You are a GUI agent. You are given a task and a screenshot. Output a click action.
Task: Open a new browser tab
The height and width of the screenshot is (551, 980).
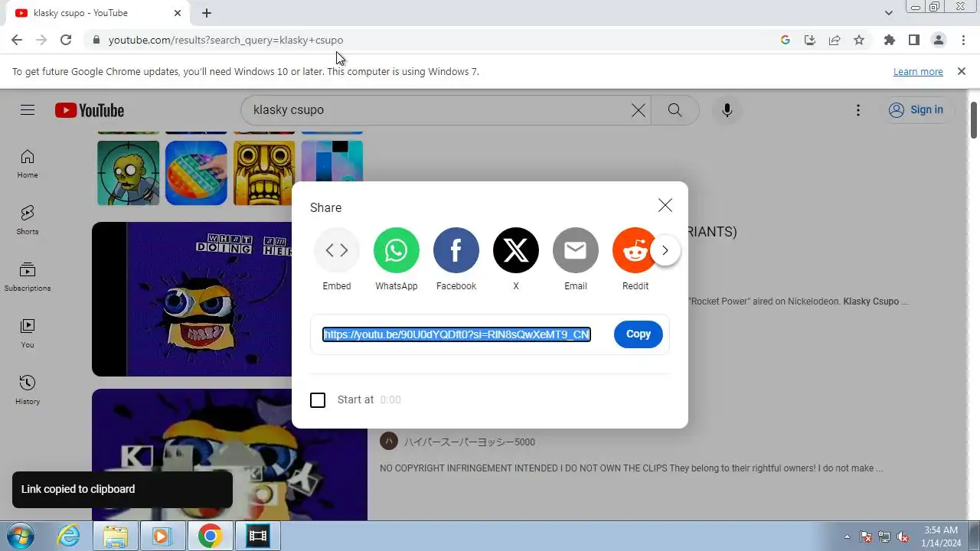click(x=207, y=13)
